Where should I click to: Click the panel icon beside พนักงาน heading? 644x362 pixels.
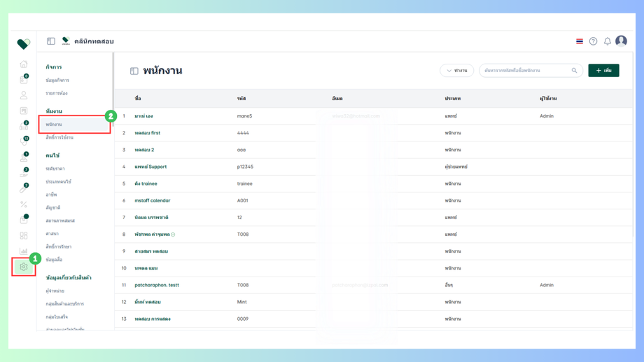click(134, 71)
